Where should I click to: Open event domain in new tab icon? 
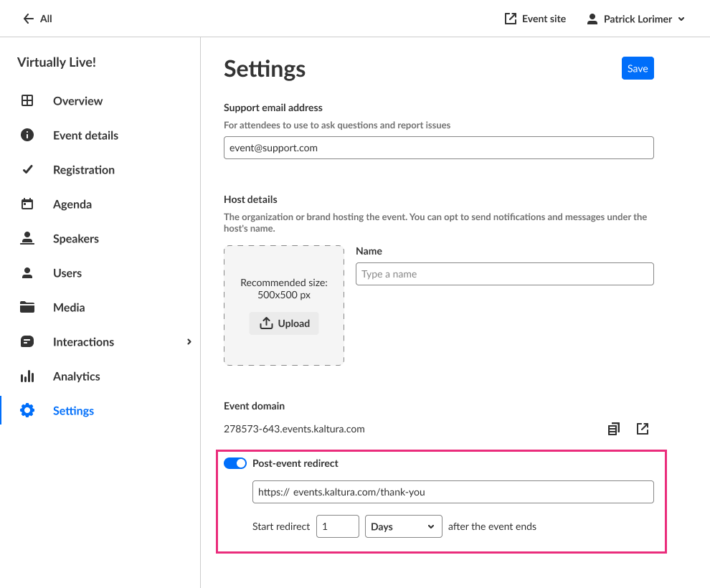click(x=643, y=429)
